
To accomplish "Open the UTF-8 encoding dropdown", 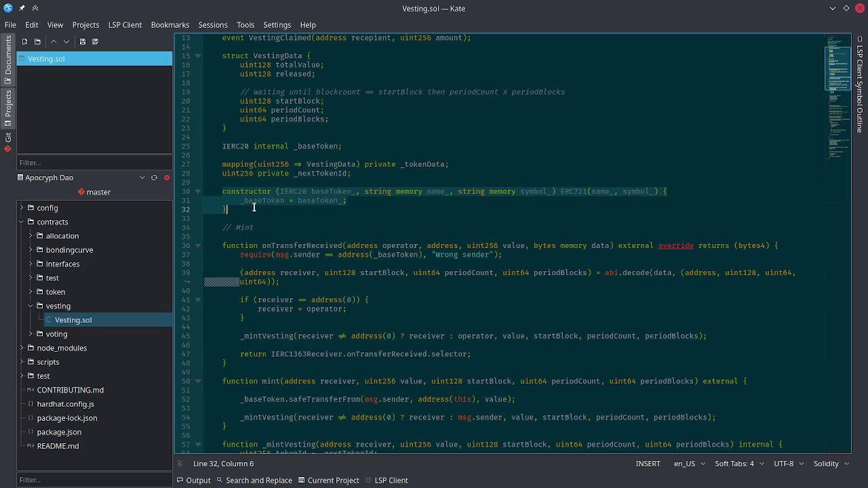I will point(788,464).
